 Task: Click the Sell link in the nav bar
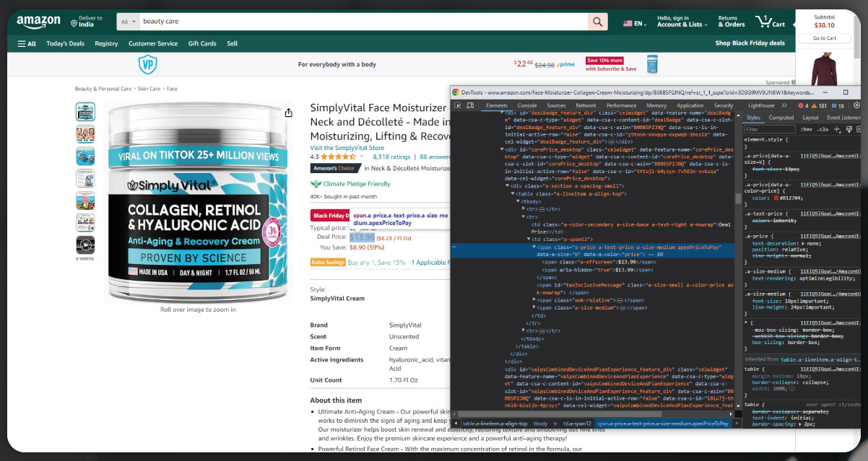tap(232, 43)
